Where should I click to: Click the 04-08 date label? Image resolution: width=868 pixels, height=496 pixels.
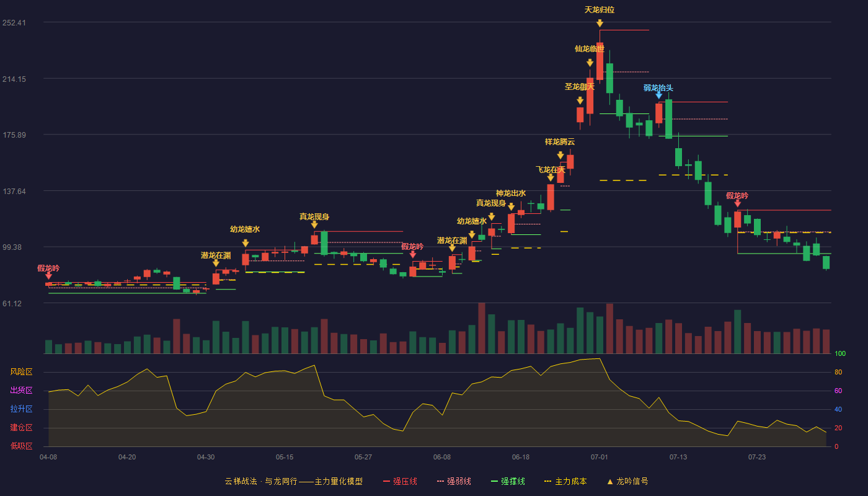click(48, 457)
